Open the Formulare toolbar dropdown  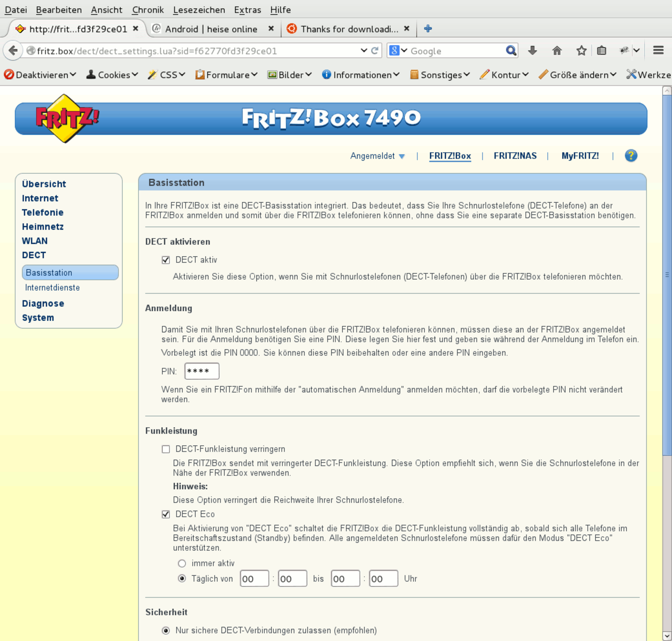tap(226, 75)
